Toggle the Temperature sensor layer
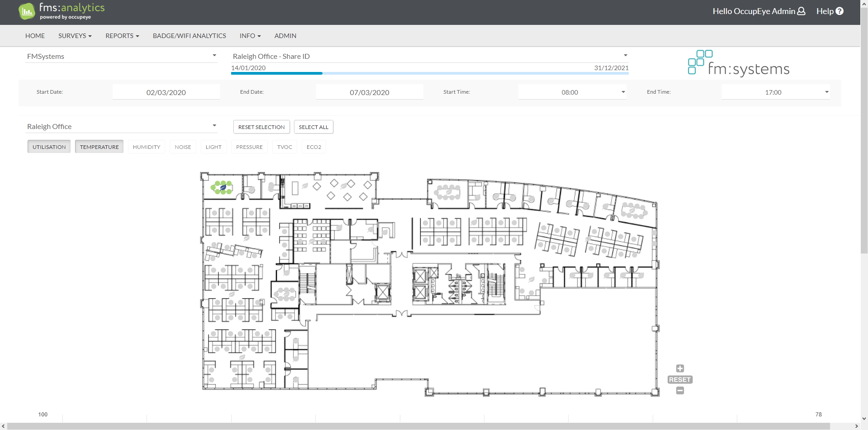The width and height of the screenshot is (868, 430). [99, 147]
